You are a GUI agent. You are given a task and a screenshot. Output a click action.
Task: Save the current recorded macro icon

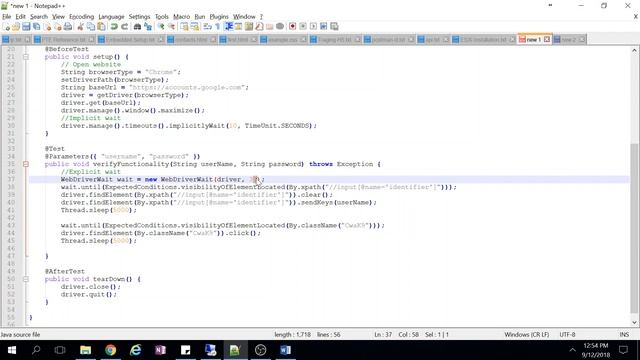334,27
